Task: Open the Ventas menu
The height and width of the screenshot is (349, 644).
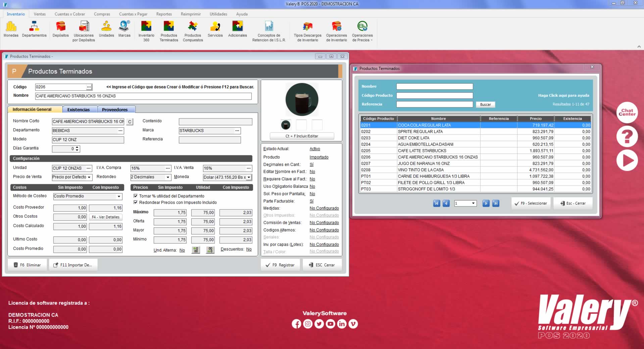Action: coord(40,14)
